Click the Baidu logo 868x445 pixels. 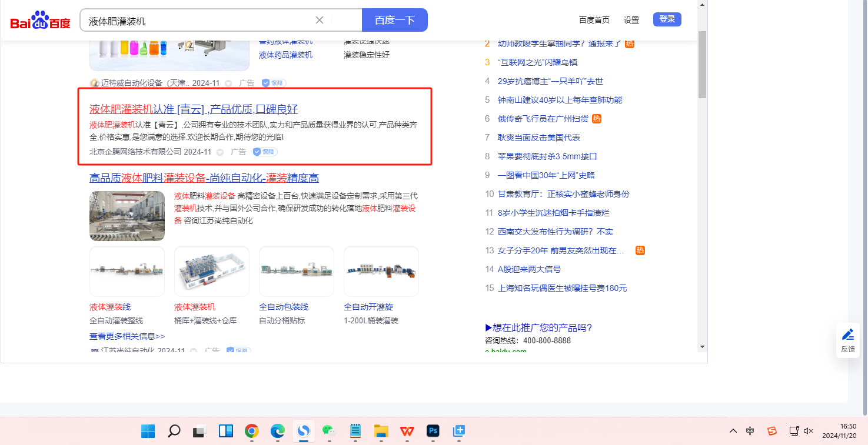(x=40, y=21)
